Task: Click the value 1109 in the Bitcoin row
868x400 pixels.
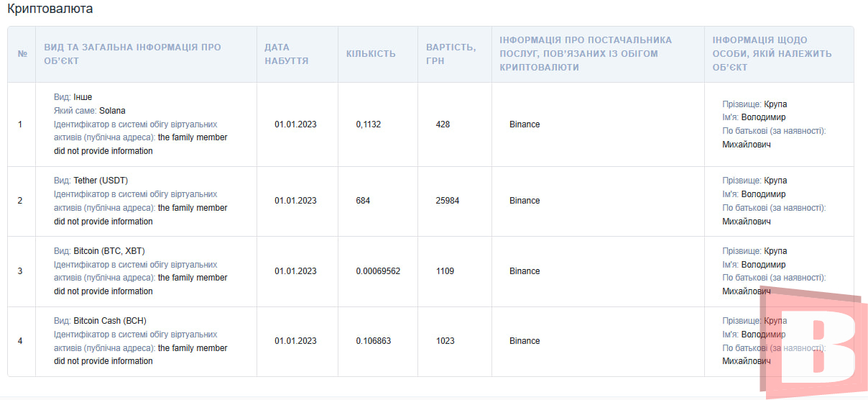Action: pyautogui.click(x=445, y=271)
